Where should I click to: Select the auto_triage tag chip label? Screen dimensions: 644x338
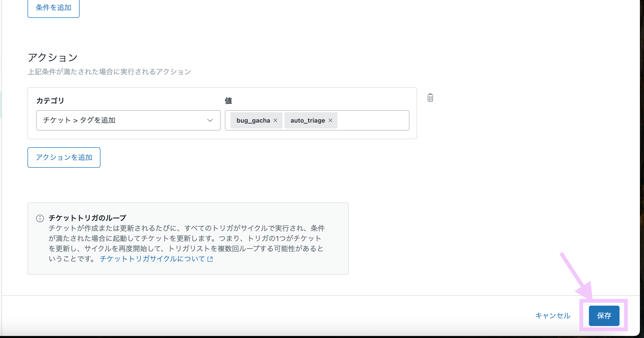(307, 120)
